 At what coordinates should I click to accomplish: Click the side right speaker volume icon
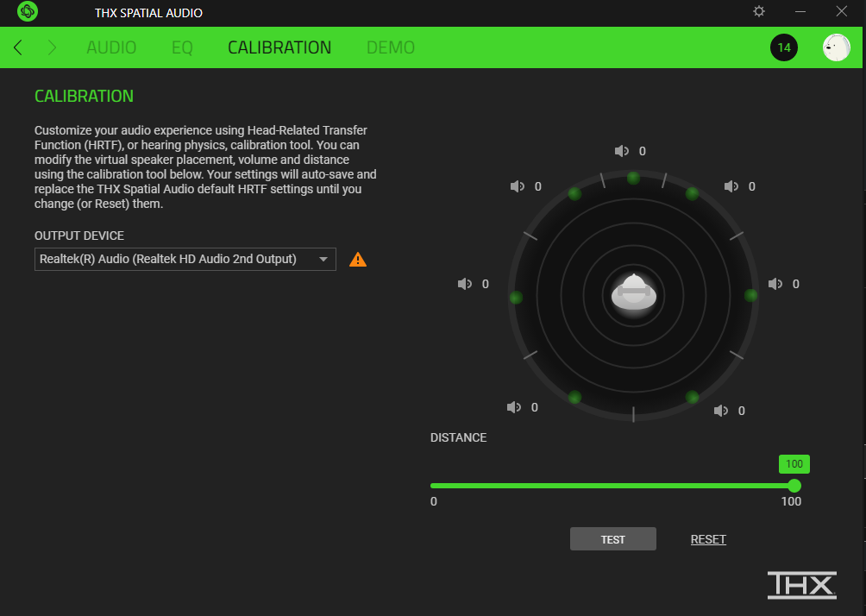(775, 284)
